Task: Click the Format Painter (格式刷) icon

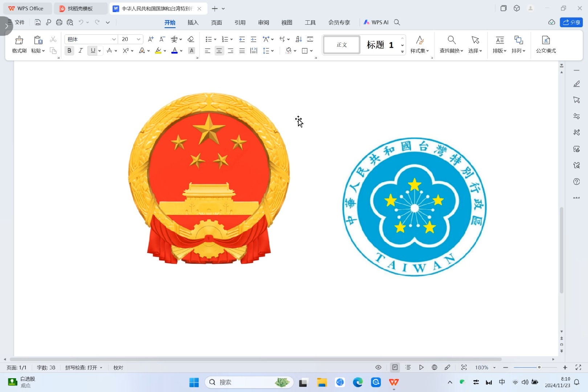Action: 19,40
